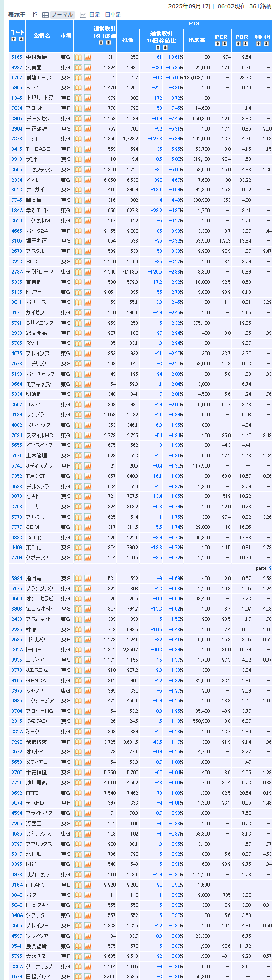
Task: Select volume value 185,038,200
Action: pyautogui.click(x=196, y=78)
